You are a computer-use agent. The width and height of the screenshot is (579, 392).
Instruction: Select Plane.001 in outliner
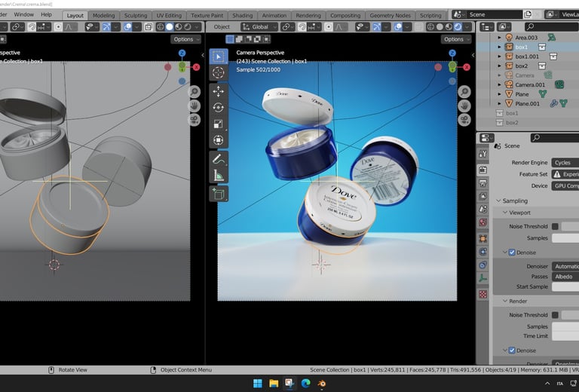(527, 104)
